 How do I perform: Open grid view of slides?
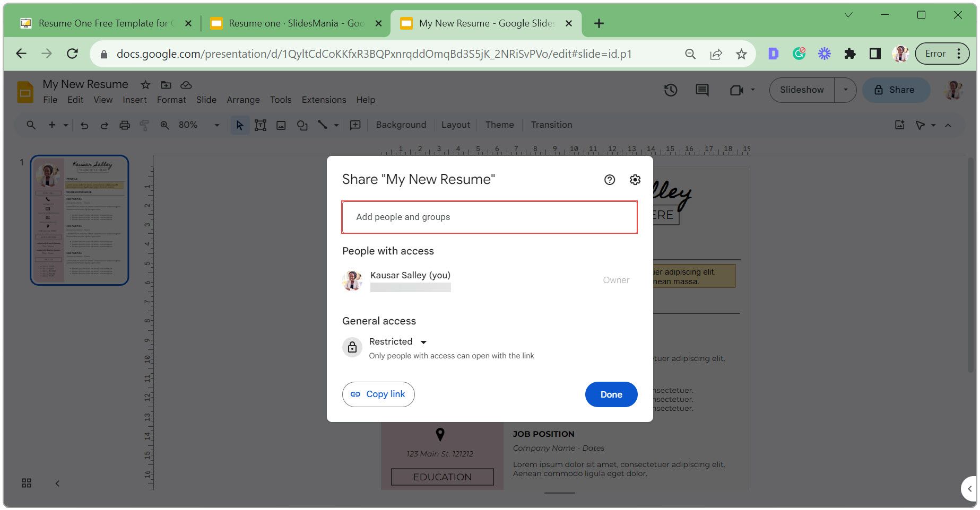point(27,483)
